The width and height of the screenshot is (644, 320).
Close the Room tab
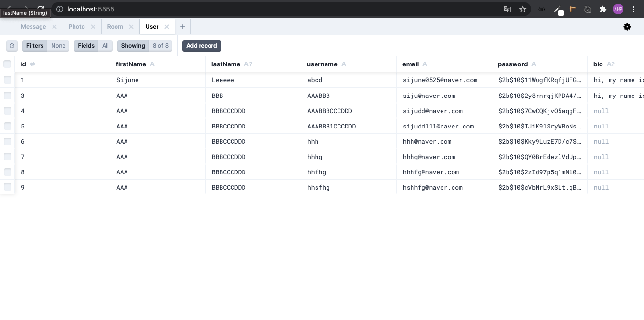coord(131,27)
